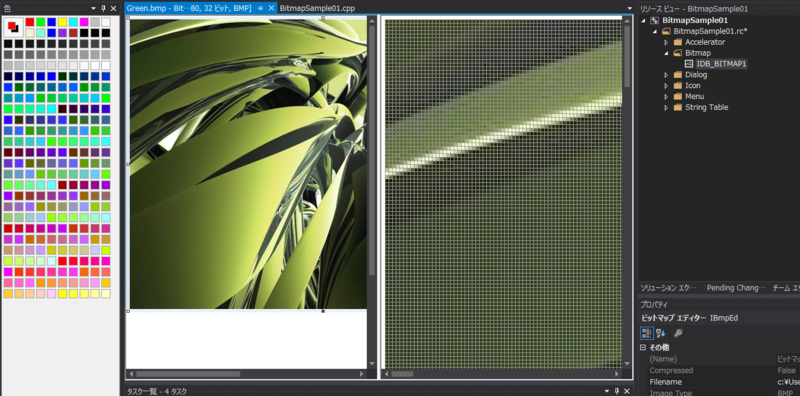The height and width of the screenshot is (396, 800).
Task: Pick the cyan swatch in the top row
Action: [x=73, y=22]
